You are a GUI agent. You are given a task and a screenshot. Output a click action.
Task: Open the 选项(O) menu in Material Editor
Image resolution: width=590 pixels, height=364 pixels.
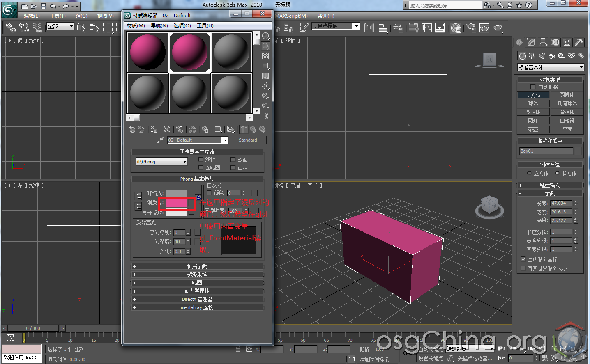coord(182,26)
